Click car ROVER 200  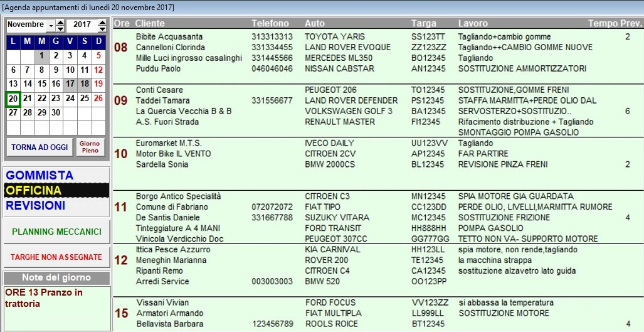coord(327,260)
